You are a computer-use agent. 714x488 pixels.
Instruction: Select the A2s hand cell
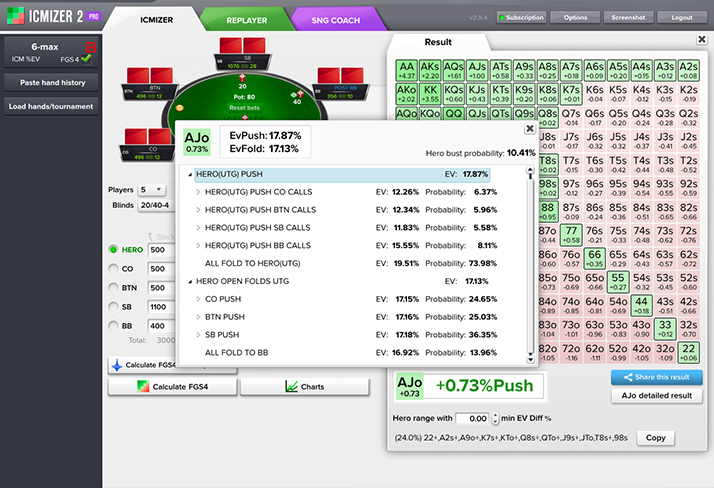point(688,71)
